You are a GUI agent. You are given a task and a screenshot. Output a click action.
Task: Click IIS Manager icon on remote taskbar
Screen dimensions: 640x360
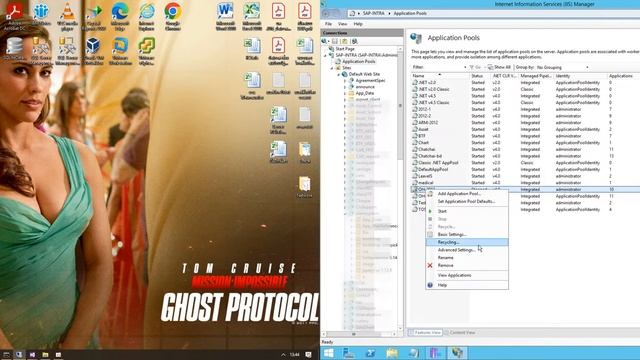pyautogui.click(x=457, y=353)
